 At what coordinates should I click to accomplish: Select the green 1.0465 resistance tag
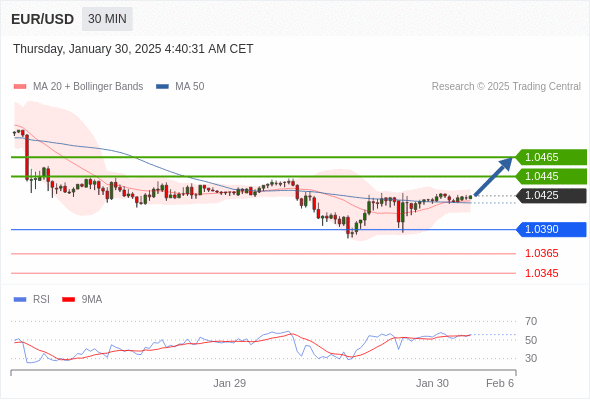tap(551, 157)
